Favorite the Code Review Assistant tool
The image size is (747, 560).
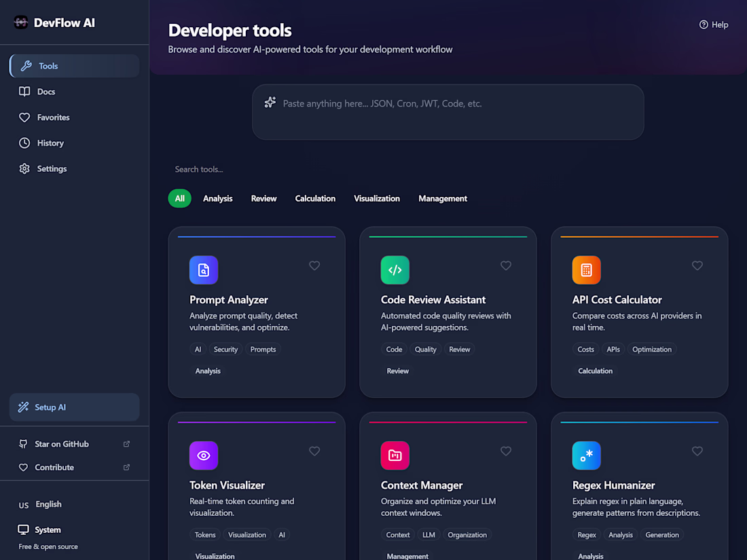coord(506,265)
